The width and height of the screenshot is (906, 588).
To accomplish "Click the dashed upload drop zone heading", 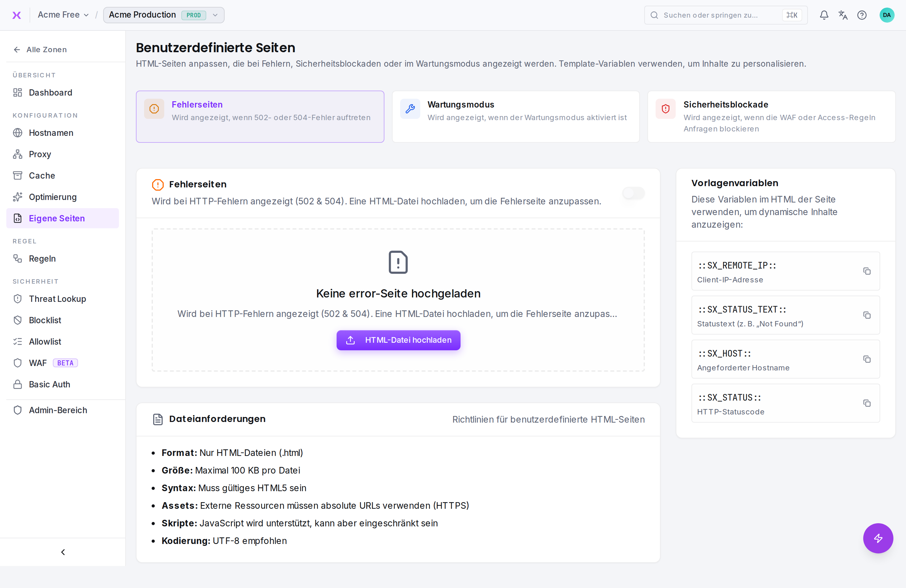I will [x=398, y=293].
